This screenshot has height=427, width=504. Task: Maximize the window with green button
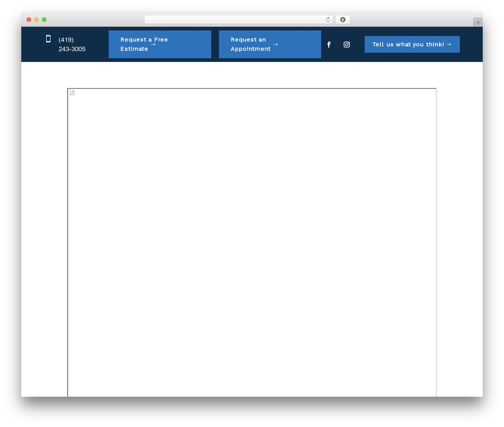point(44,20)
